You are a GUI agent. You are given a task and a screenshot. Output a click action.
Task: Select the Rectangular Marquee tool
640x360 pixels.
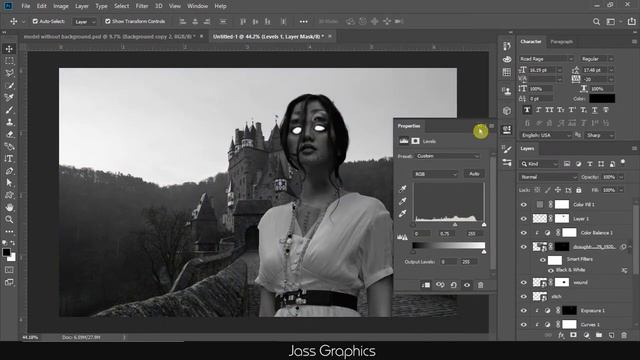click(x=9, y=61)
